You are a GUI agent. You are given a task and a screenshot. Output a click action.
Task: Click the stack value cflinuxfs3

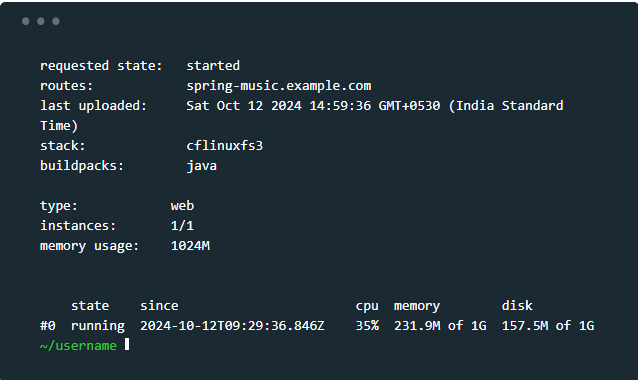point(225,146)
